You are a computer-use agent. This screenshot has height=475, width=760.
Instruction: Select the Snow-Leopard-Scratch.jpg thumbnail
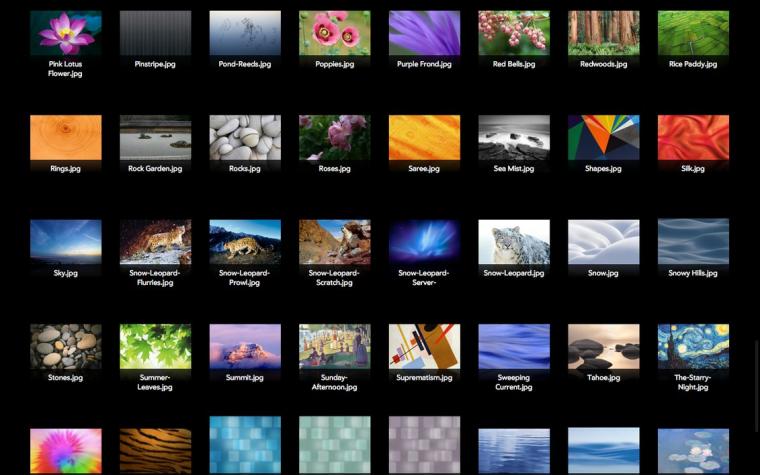pyautogui.click(x=334, y=242)
